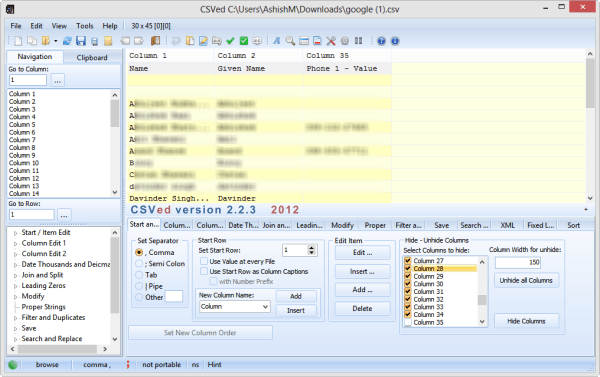Expand the Join and Split tree node

(16, 275)
